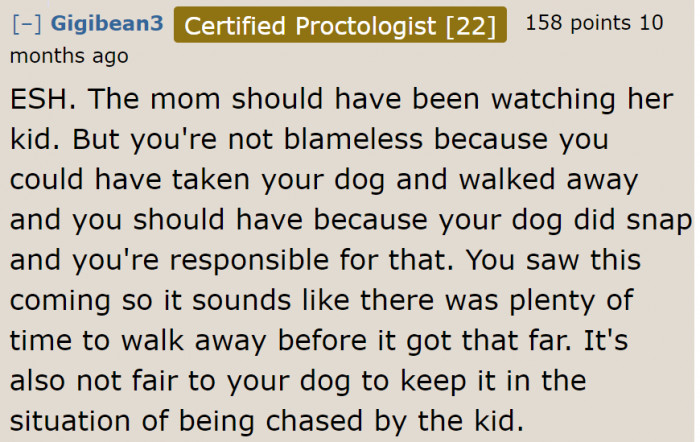Image resolution: width=700 pixels, height=442 pixels.
Task: Click the word 'blameless' in the comment
Action: pyautogui.click(x=353, y=139)
